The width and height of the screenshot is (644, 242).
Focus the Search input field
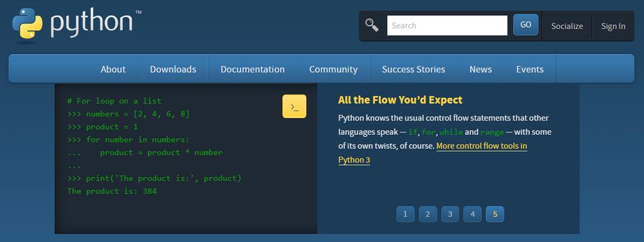click(x=447, y=25)
